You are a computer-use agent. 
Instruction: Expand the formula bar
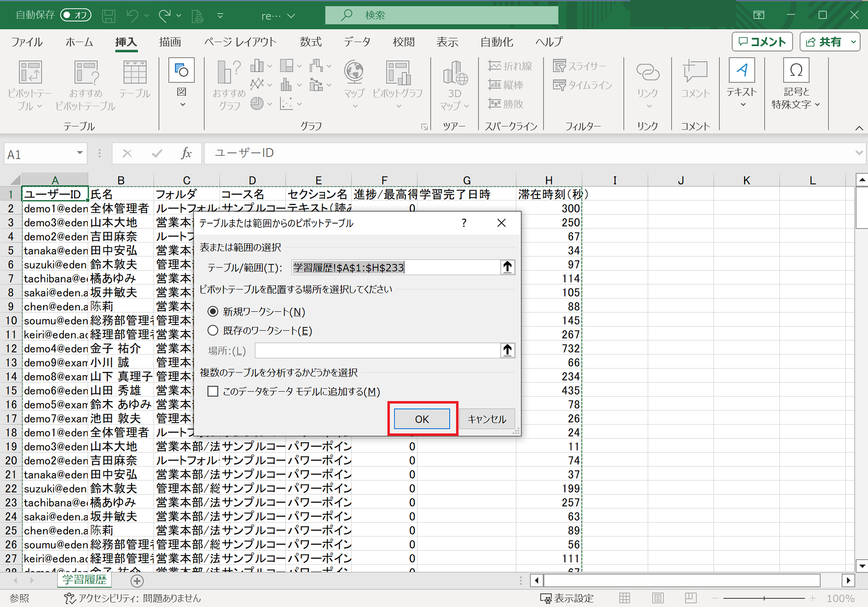859,153
